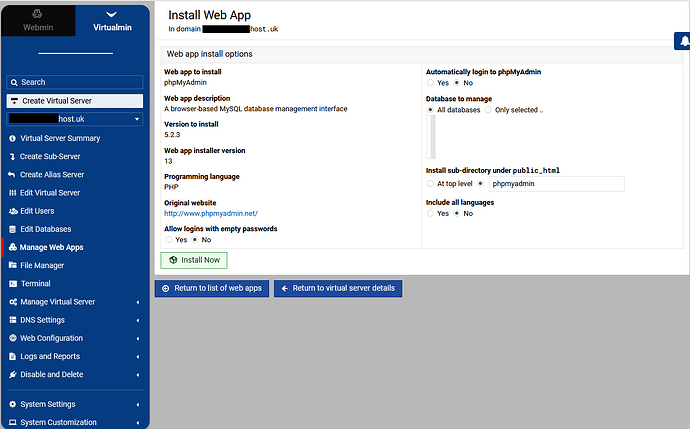The height and width of the screenshot is (429, 690).
Task: Open Terminal from the sidebar icon
Action: 13,284
